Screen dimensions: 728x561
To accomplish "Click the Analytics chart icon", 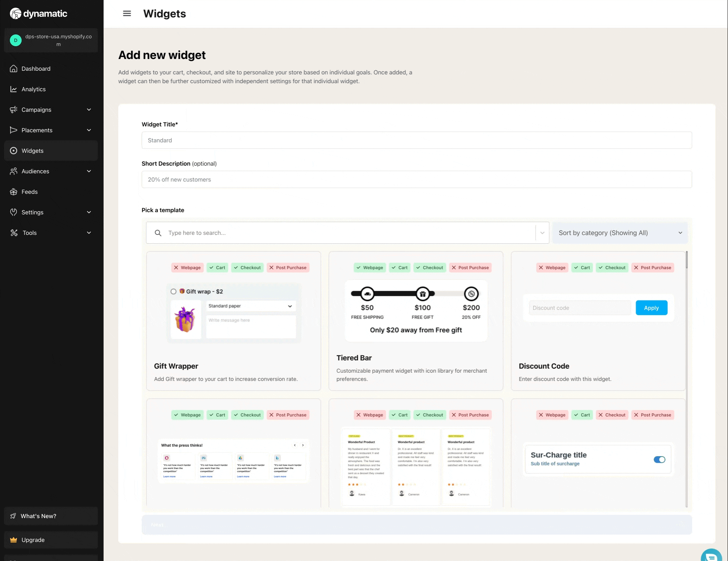I will point(14,89).
